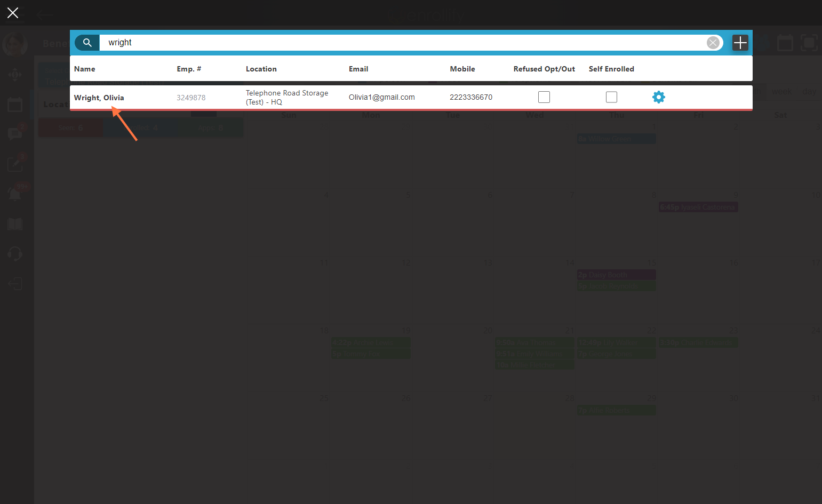The width and height of the screenshot is (822, 504).
Task: Open the book icon in the sidebar
Action: 15,224
